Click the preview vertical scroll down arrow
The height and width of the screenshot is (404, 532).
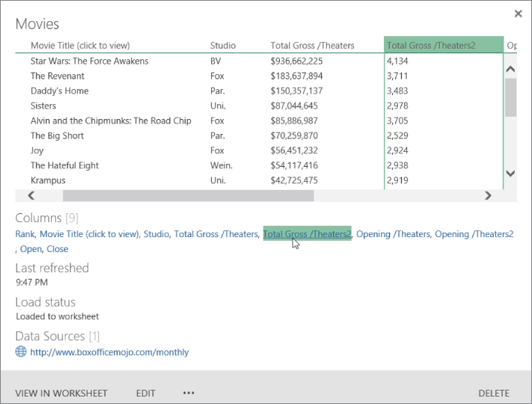click(510, 174)
